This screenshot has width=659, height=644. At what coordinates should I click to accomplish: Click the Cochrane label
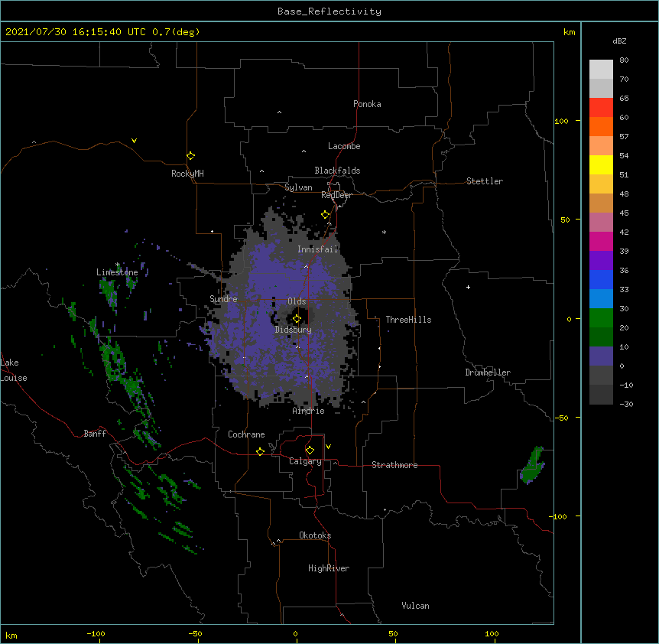[x=246, y=434]
